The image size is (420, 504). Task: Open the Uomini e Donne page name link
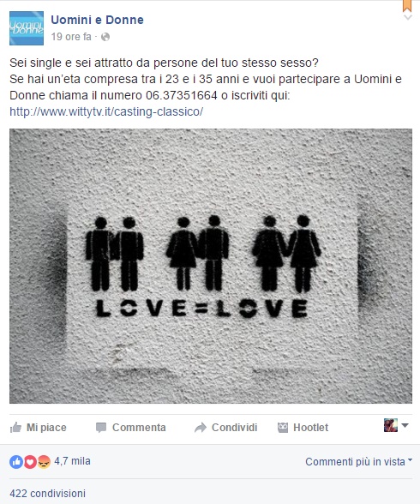click(97, 20)
